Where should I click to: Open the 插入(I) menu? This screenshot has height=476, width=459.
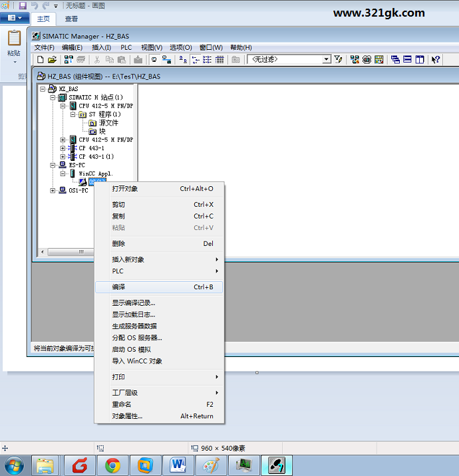tap(102, 48)
